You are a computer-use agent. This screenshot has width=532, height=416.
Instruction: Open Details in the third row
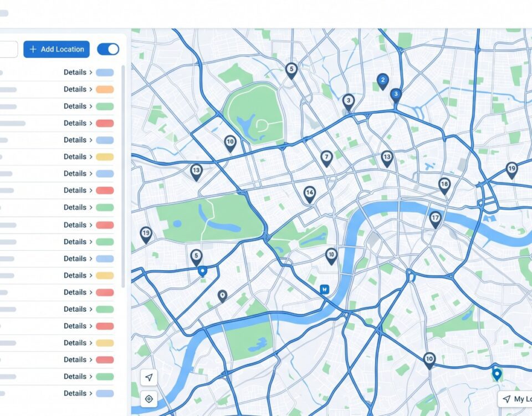78,106
